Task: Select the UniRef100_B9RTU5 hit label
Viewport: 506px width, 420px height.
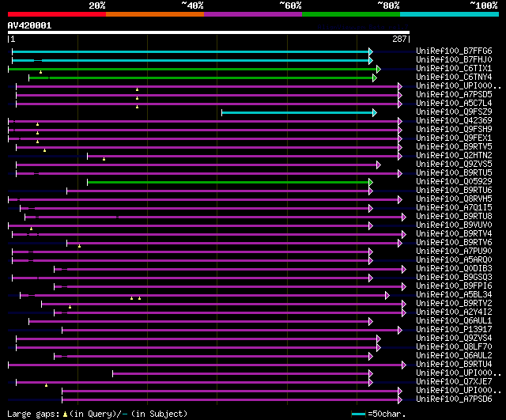Action: point(454,173)
